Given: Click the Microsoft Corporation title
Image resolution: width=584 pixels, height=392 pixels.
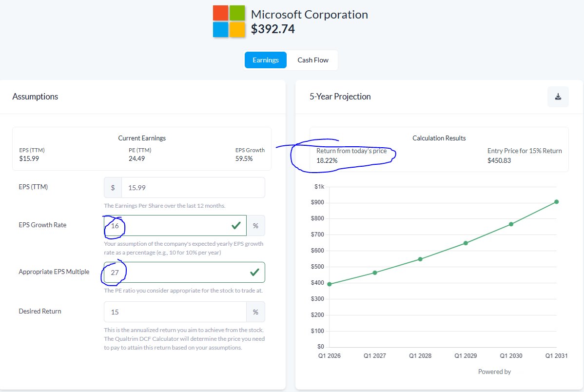Looking at the screenshot, I should tap(309, 15).
